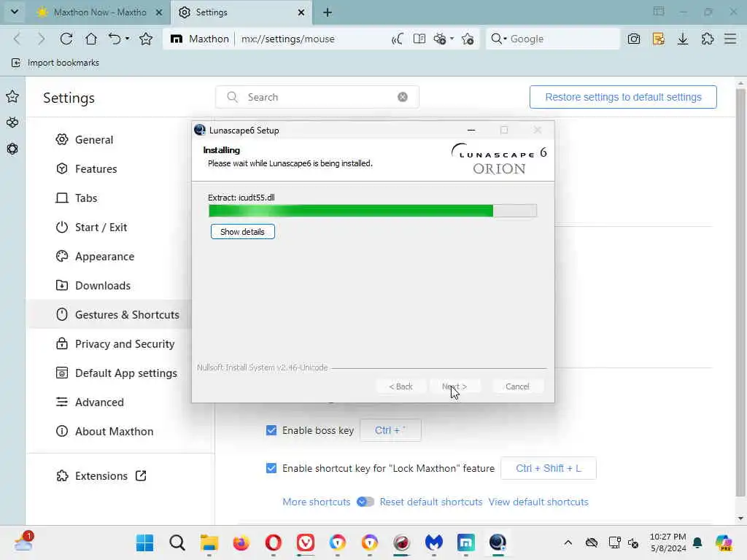The image size is (747, 560).
Task: Open taskbar search magnifier
Action: [177, 542]
